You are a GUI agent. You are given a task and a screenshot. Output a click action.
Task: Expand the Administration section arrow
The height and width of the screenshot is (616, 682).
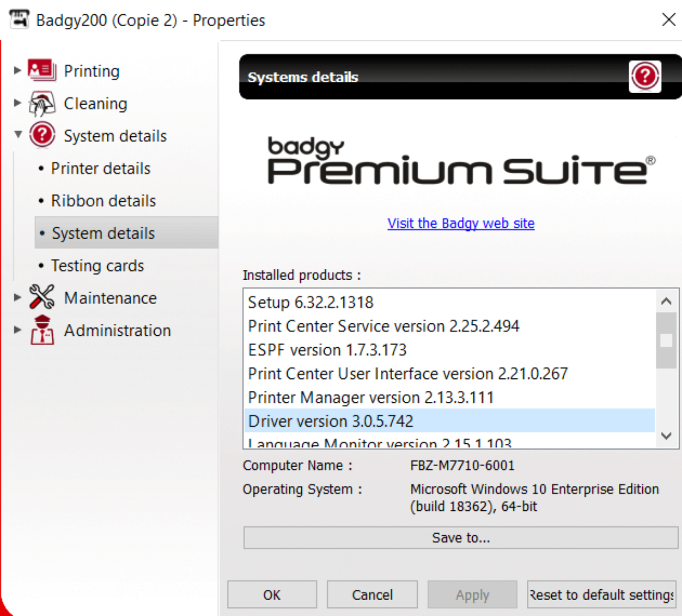(x=18, y=330)
